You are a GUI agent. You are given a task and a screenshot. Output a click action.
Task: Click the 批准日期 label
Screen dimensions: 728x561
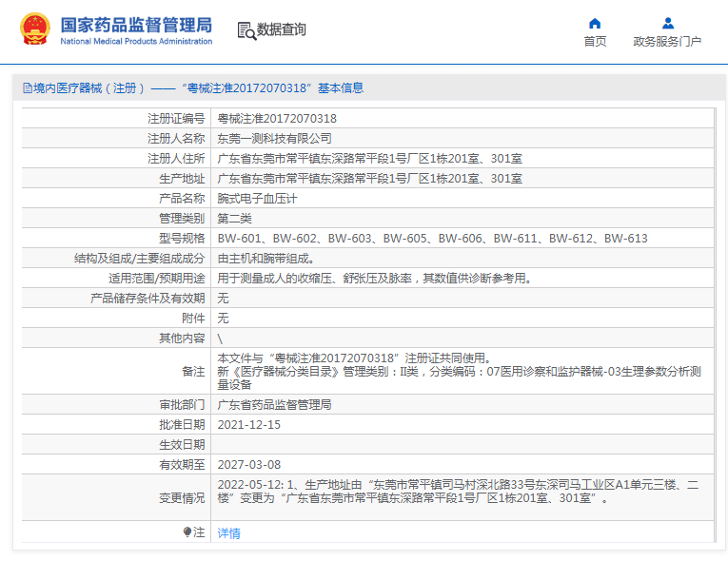click(x=182, y=425)
